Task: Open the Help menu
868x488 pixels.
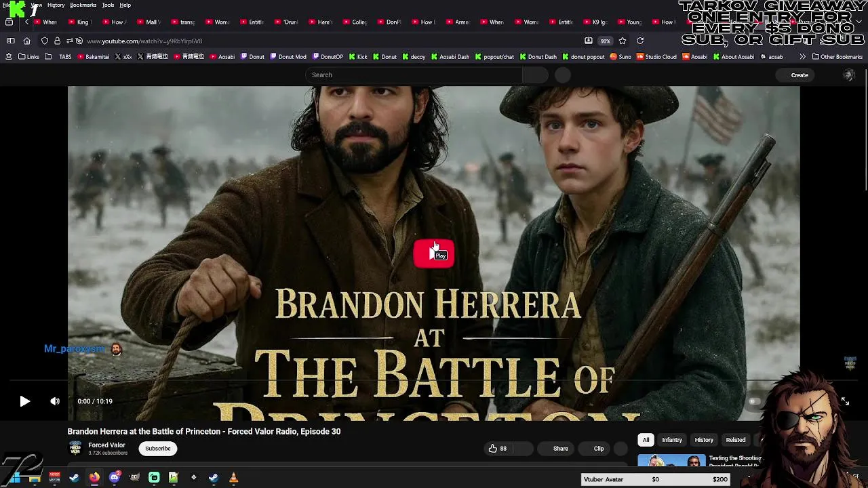Action: pyautogui.click(x=125, y=5)
